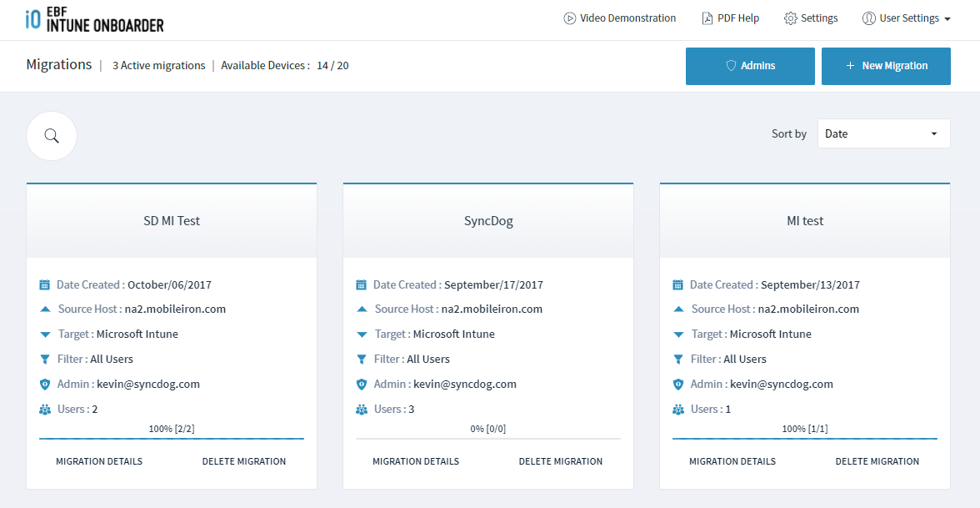The height and width of the screenshot is (508, 980).
Task: Click users group icon in MI test card
Action: 678,410
